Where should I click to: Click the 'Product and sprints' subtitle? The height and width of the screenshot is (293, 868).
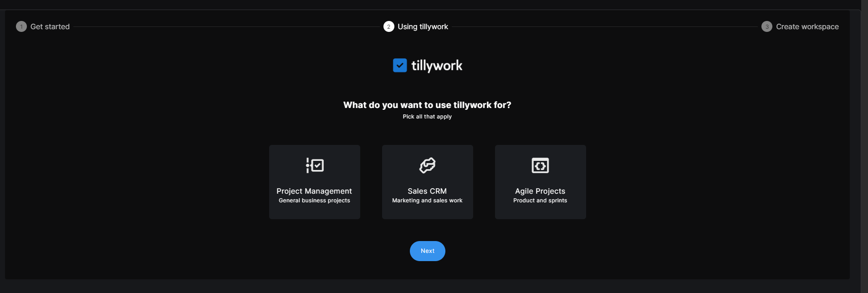540,200
